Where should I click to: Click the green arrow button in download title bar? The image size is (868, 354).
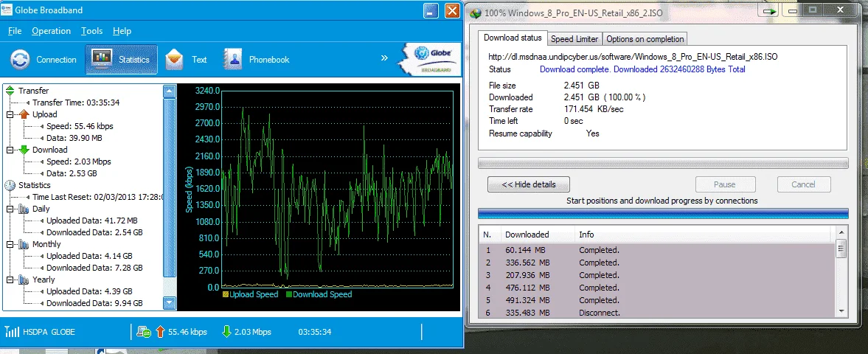[x=771, y=11]
